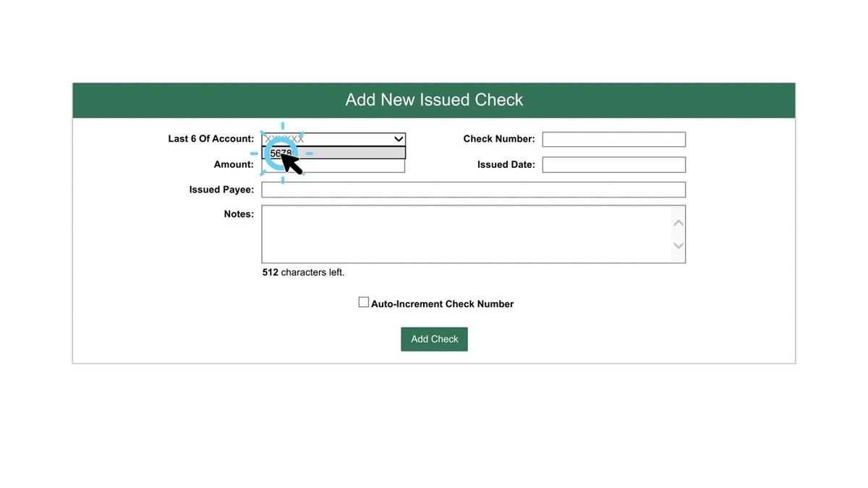This screenshot has height=488, width=868.
Task: Click the Last 6 Of Account label
Action: click(x=210, y=138)
